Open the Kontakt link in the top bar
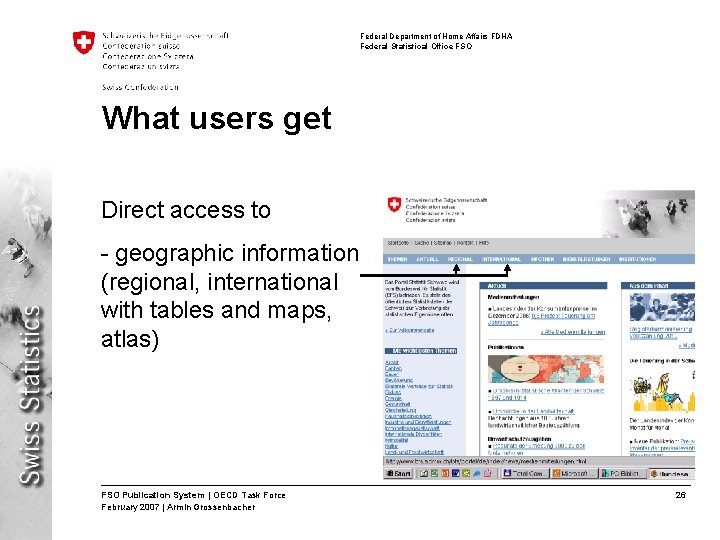Screen dimensions: 720x540 [x=465, y=243]
